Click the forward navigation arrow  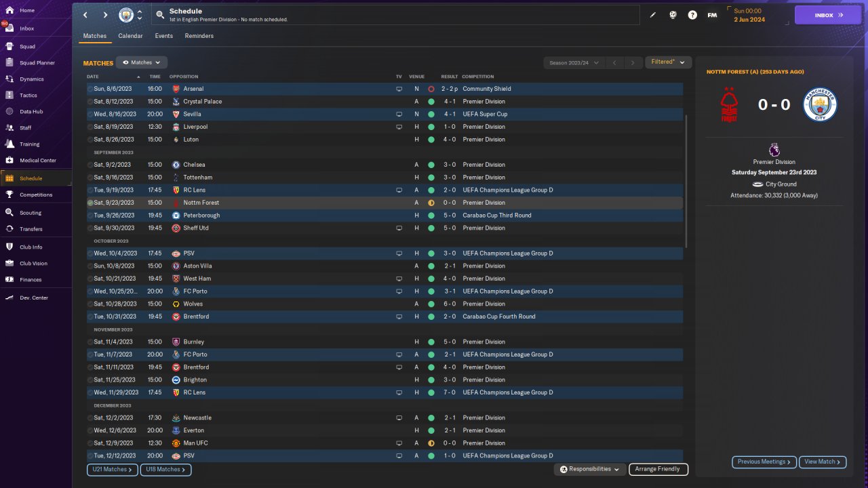point(105,15)
